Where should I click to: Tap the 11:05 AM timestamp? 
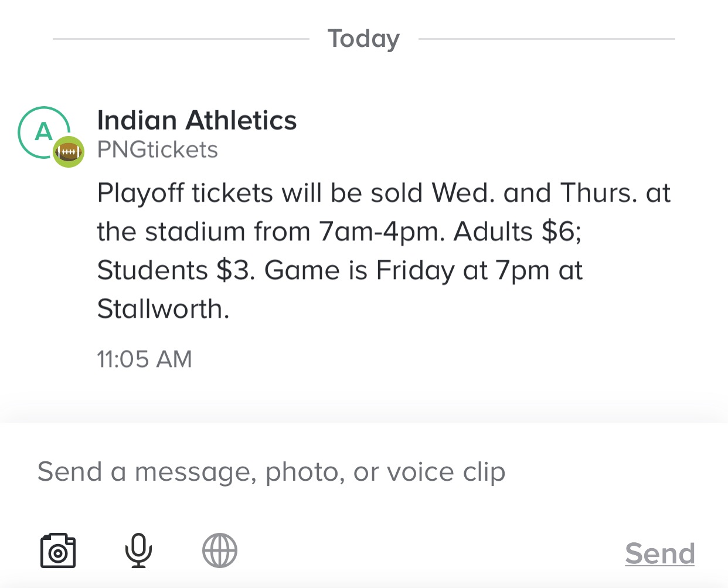click(144, 359)
